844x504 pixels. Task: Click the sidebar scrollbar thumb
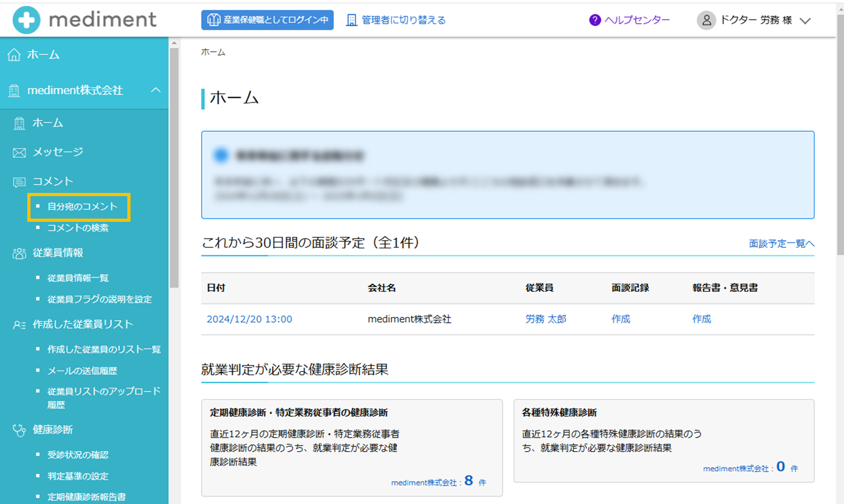(x=174, y=168)
